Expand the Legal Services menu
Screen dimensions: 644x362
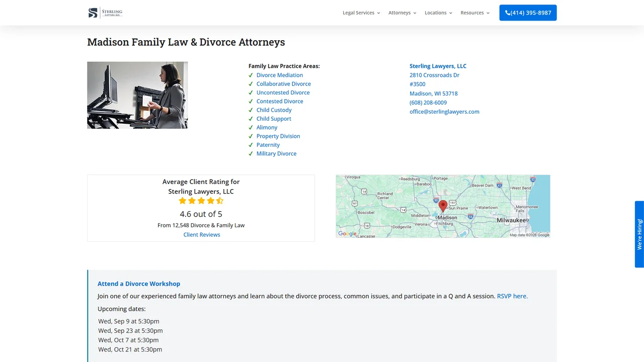click(x=361, y=13)
